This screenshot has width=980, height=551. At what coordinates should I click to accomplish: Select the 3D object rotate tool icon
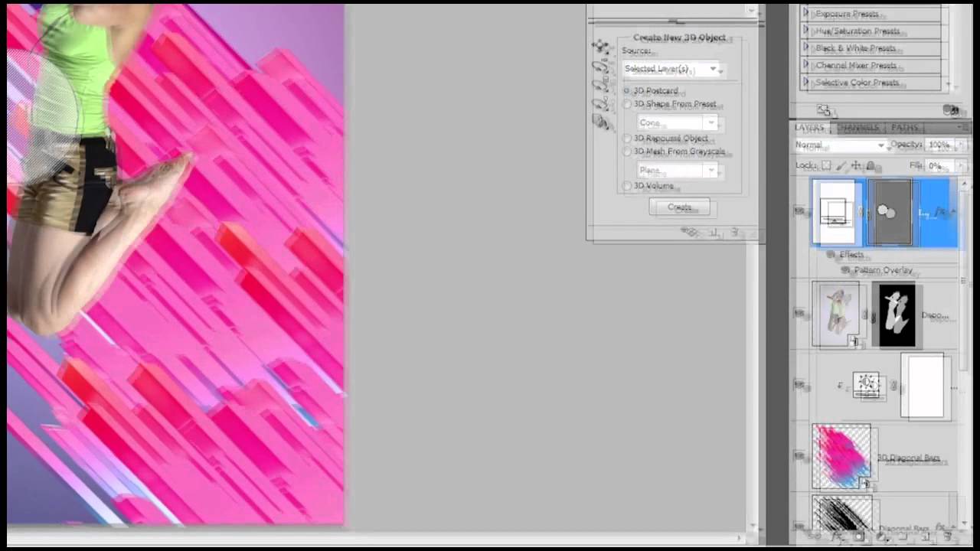[599, 47]
